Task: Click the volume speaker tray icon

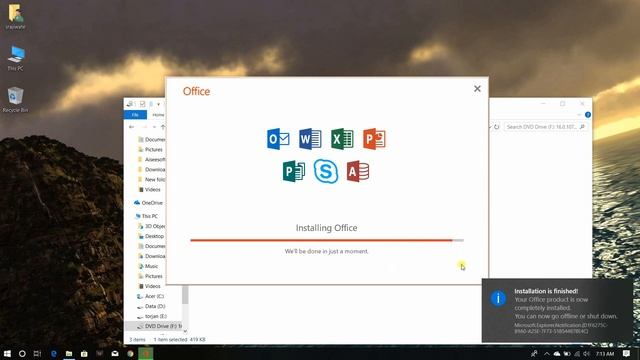Action: [587, 353]
